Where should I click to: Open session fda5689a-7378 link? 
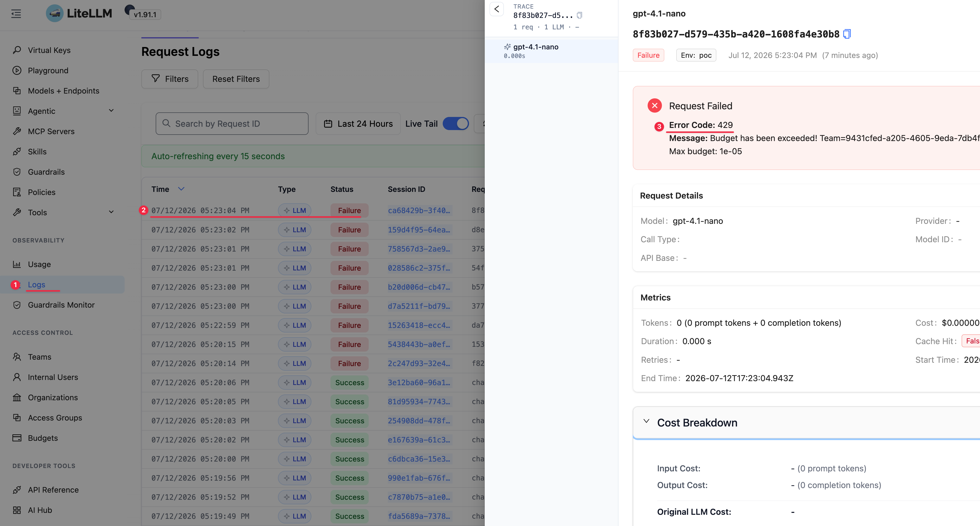pos(419,516)
